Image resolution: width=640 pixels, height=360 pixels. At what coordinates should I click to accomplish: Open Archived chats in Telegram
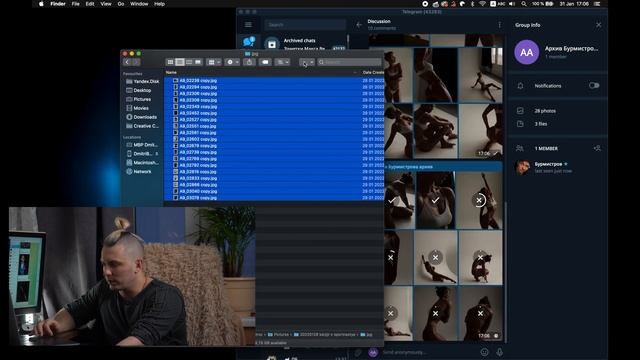click(306, 42)
